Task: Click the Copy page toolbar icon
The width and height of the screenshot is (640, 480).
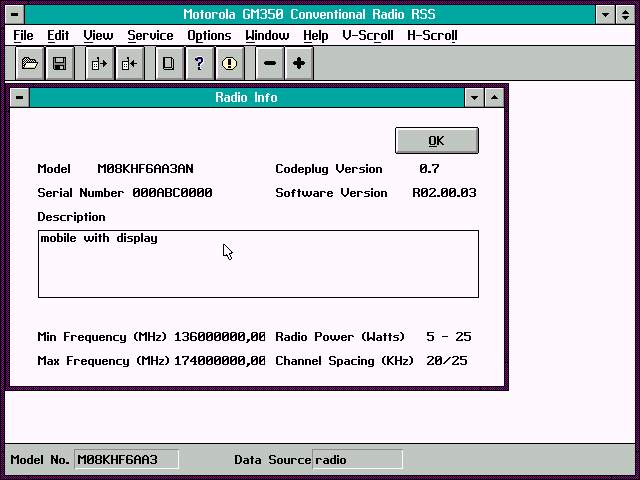Action: coord(169,63)
